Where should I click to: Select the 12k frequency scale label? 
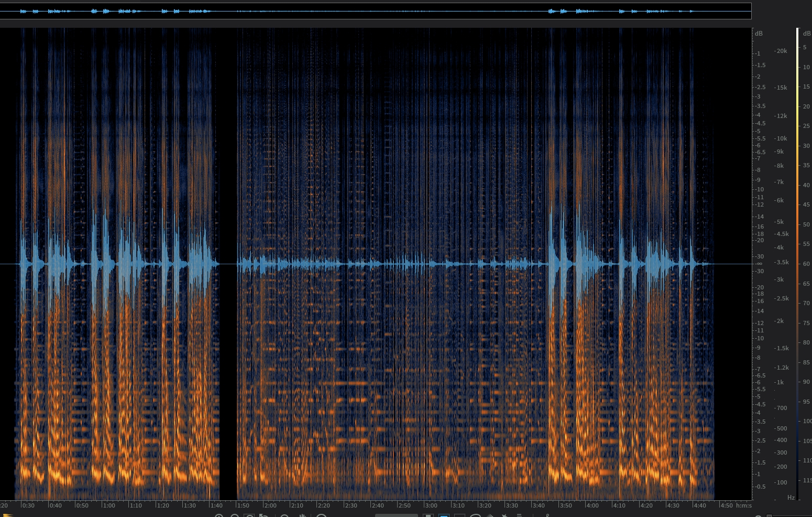tap(782, 116)
